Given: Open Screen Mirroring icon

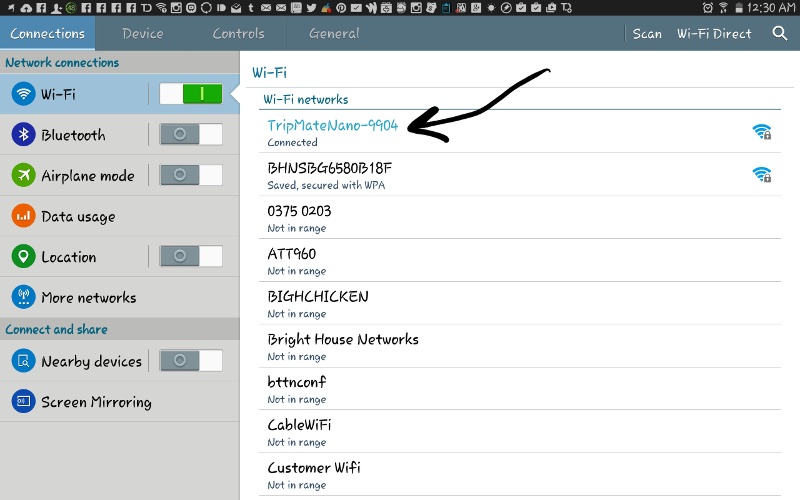Looking at the screenshot, I should click(x=23, y=402).
